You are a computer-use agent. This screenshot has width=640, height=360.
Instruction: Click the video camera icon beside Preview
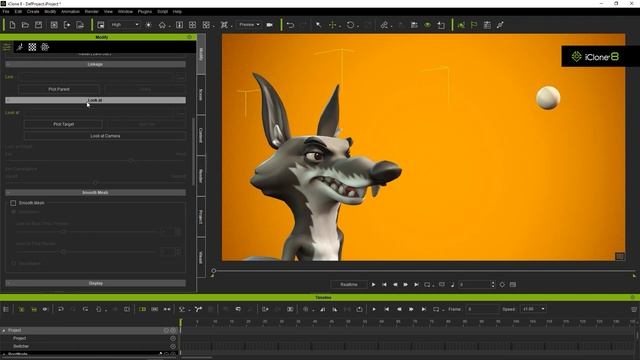[x=269, y=25]
